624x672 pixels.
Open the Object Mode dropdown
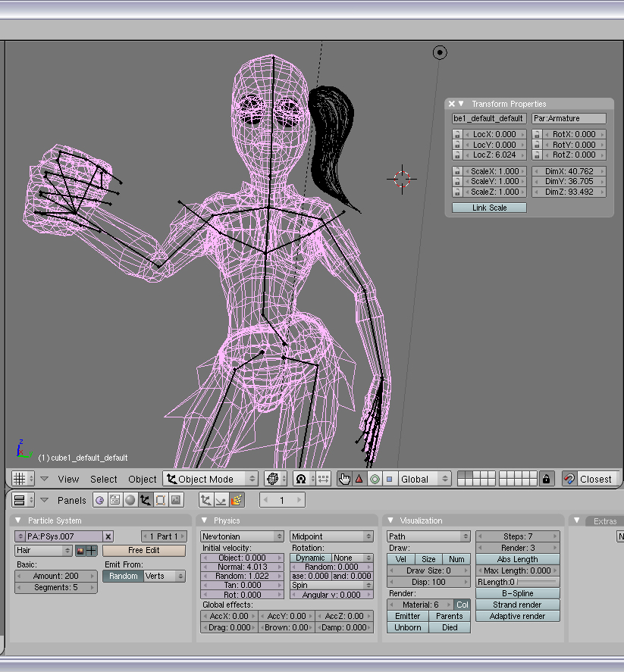tap(210, 479)
